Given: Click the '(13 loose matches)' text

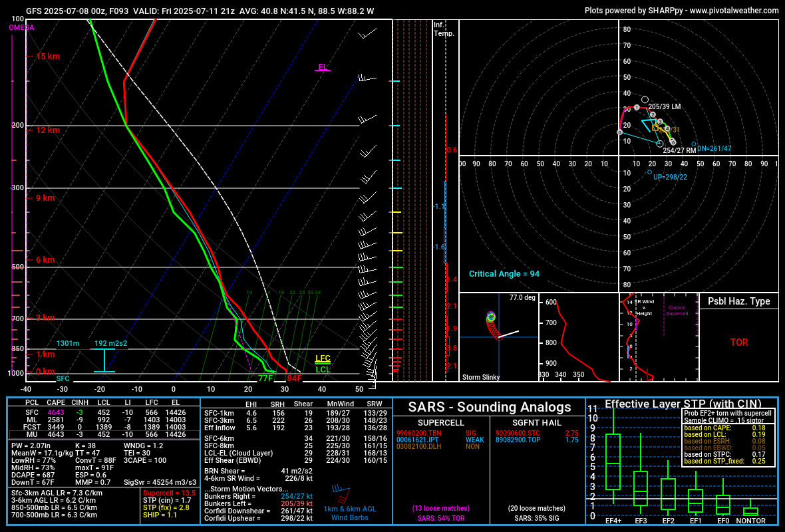Looking at the screenshot, I should click(x=441, y=509).
